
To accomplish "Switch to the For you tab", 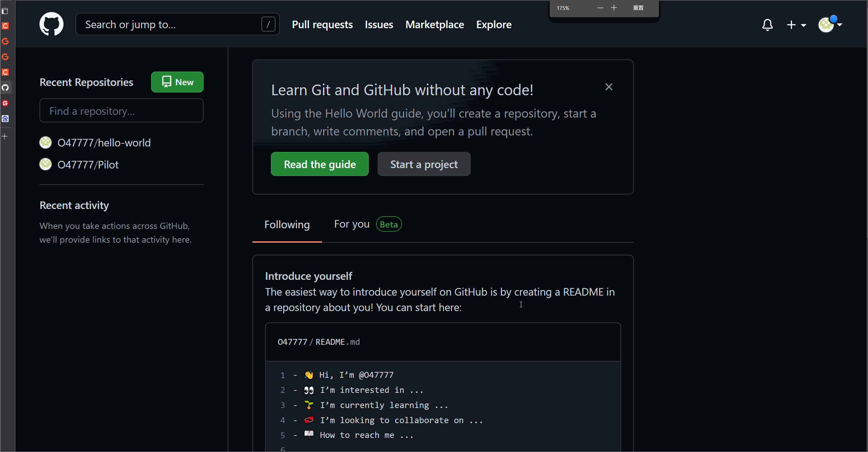I will [352, 224].
